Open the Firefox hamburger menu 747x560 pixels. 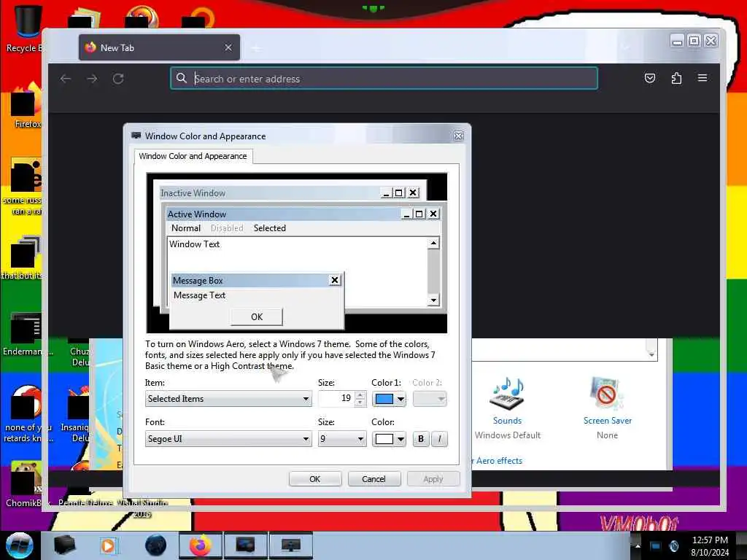tap(703, 77)
